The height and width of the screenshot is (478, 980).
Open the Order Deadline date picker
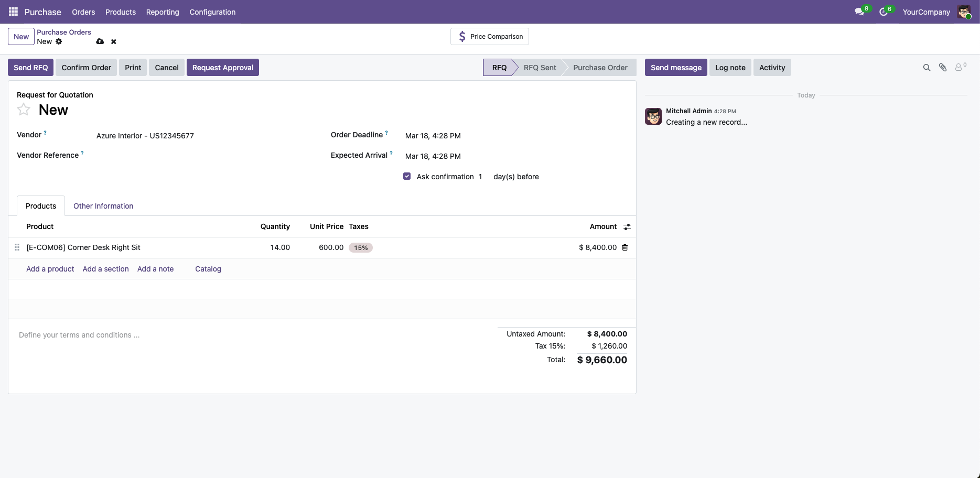[433, 135]
